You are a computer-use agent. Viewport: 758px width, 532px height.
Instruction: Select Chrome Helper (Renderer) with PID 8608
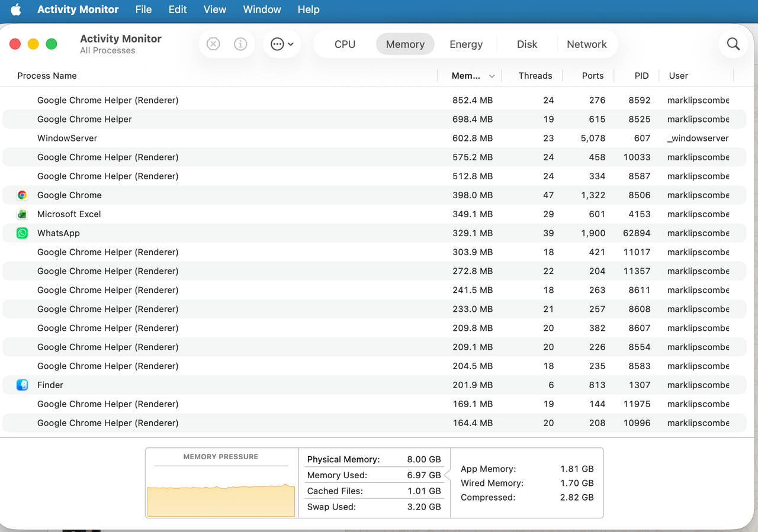pos(374,309)
